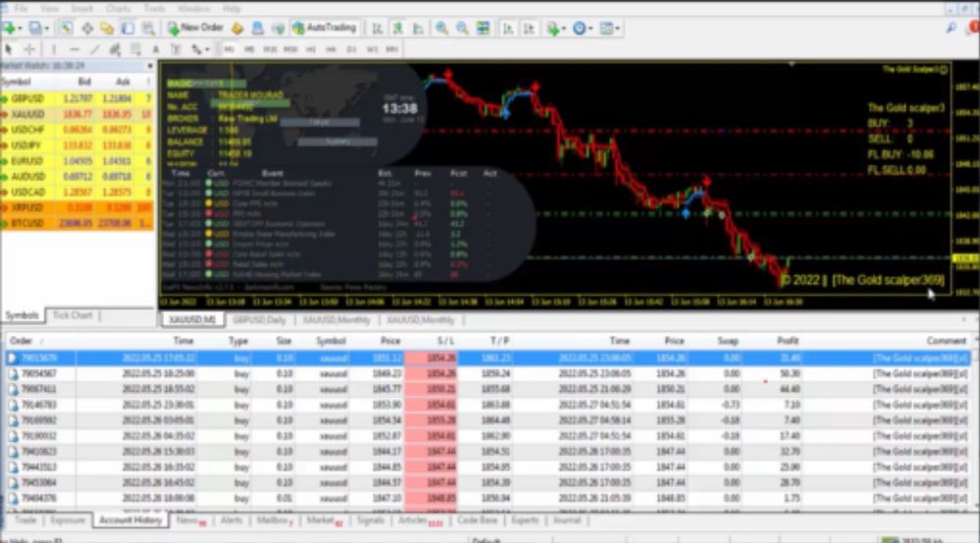980x543 pixels.
Task: Switch chart to line chart
Action: click(419, 28)
